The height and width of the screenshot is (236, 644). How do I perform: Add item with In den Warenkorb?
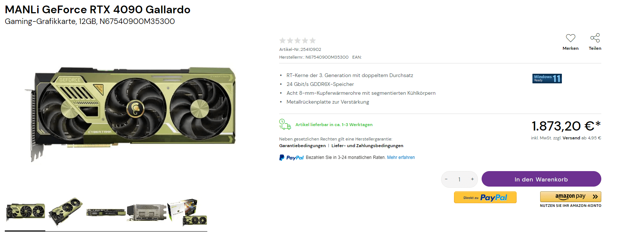[x=541, y=179]
